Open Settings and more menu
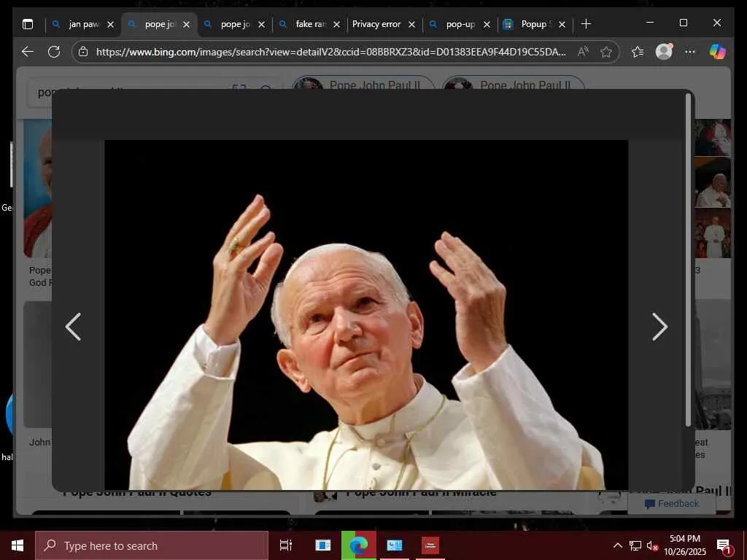The width and height of the screenshot is (747, 560). click(x=690, y=52)
